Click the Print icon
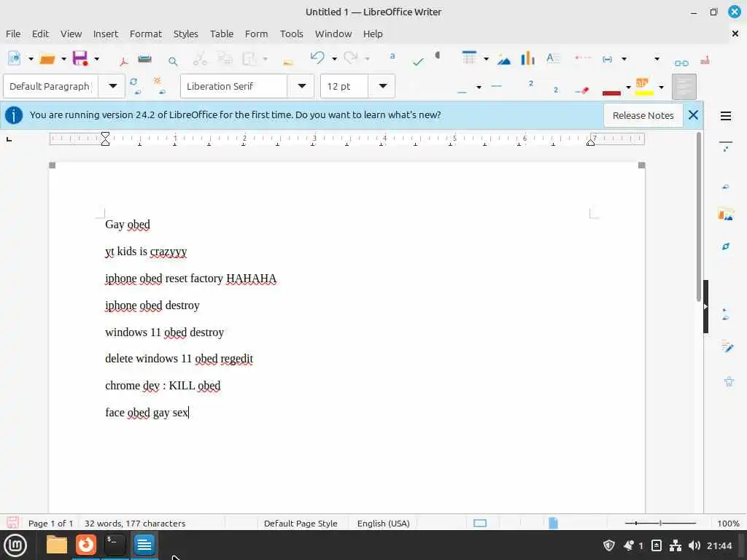747x560 pixels. point(145,59)
